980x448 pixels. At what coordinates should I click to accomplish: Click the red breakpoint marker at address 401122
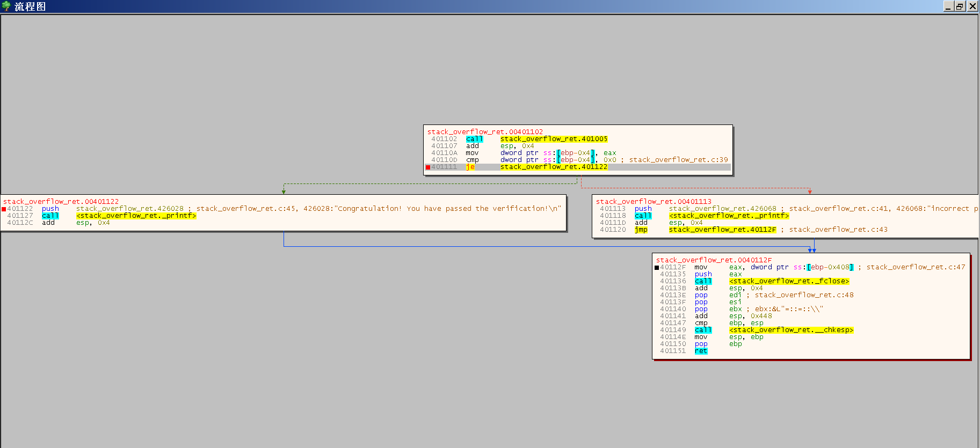(x=4, y=209)
